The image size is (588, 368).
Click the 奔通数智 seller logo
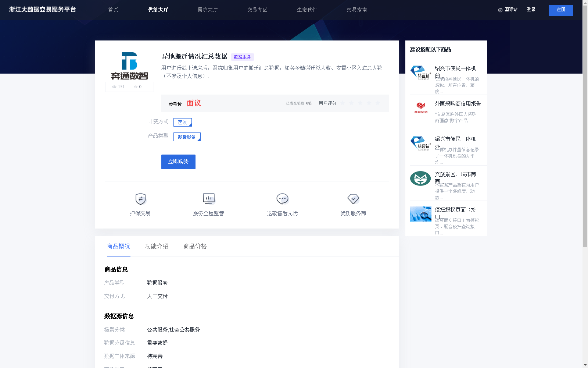tap(129, 66)
